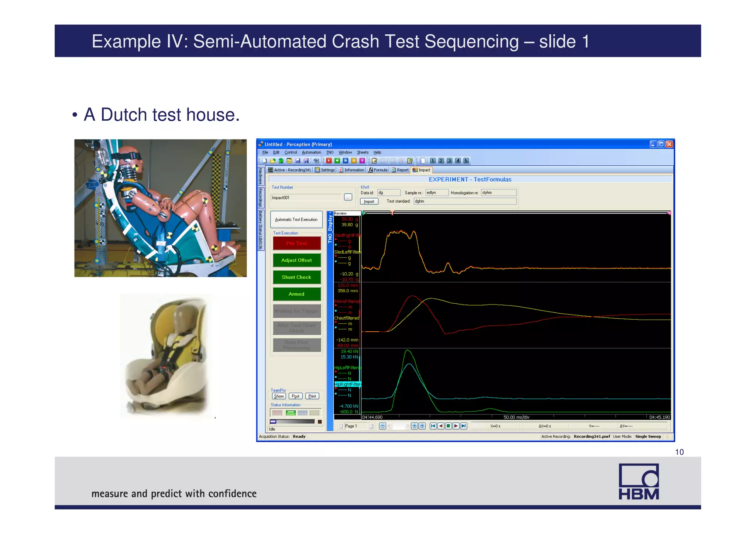Open the TNO menu

tap(330, 152)
